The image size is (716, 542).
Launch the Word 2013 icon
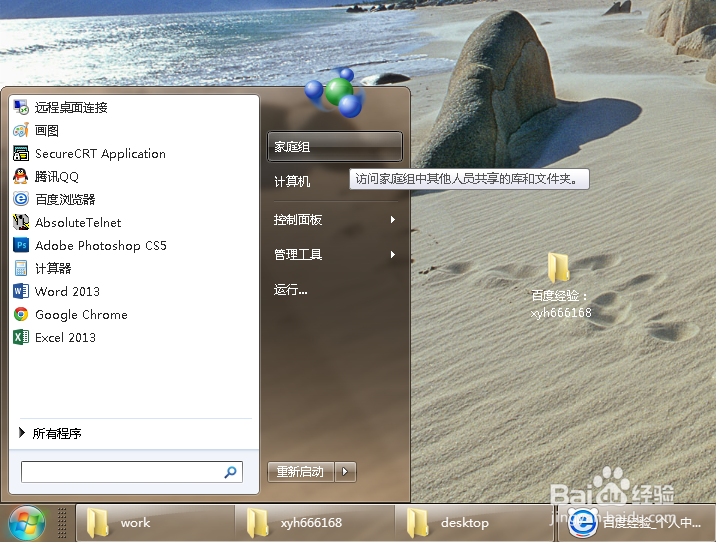coord(21,291)
